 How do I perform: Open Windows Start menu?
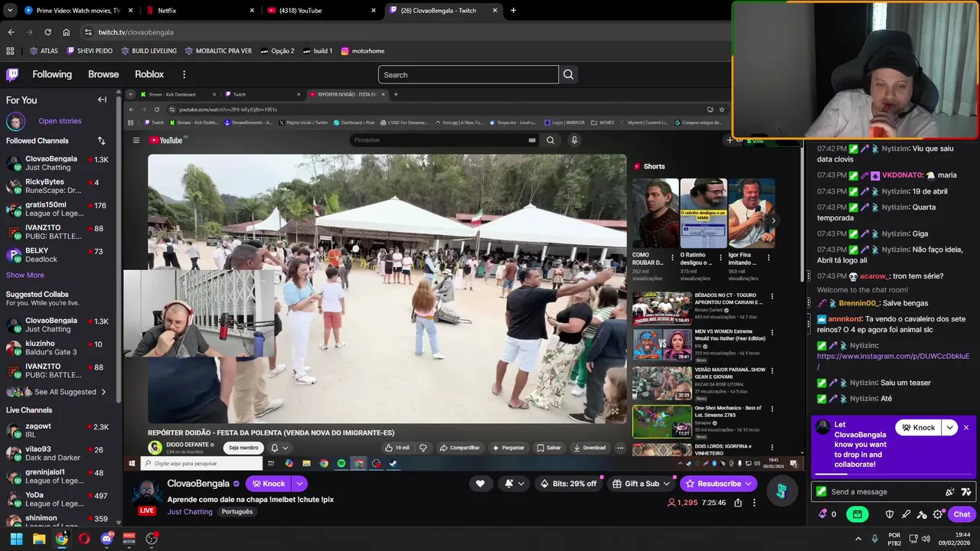(x=16, y=538)
